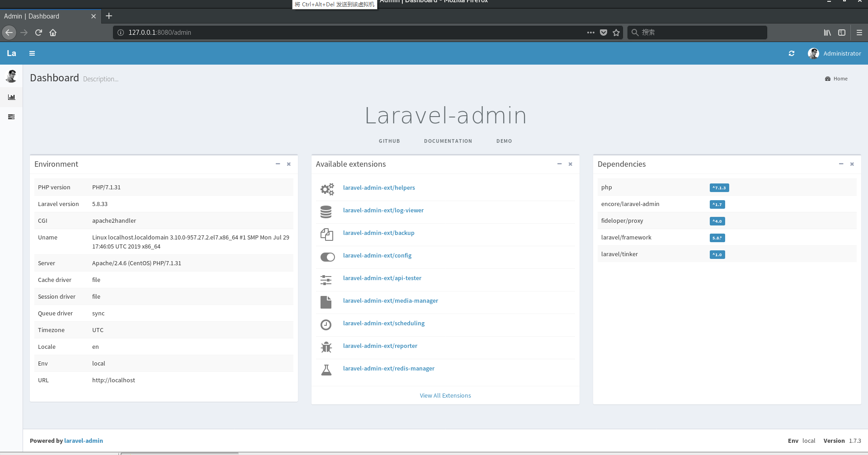Viewport: 868px width, 455px height.
Task: Bookmark this page with the star icon
Action: [x=616, y=33]
